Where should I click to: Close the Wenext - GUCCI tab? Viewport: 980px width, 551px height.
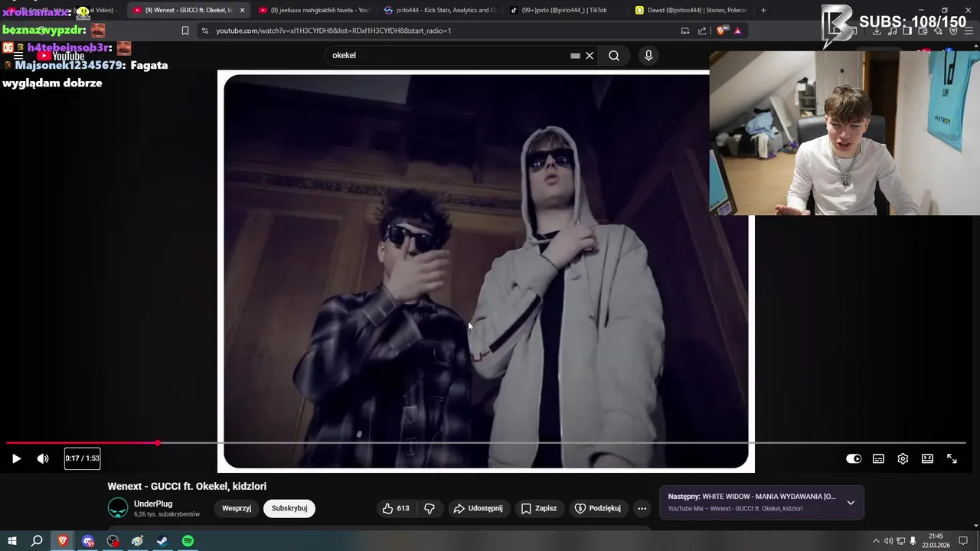[243, 10]
